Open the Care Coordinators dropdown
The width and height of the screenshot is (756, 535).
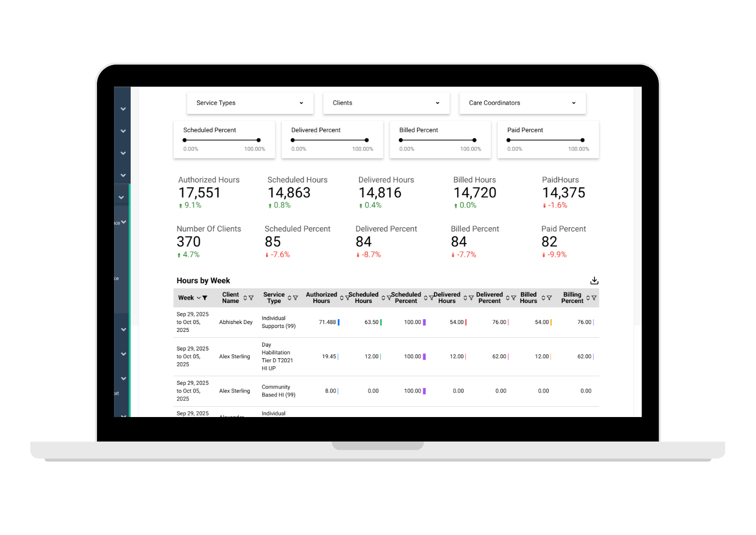[522, 103]
